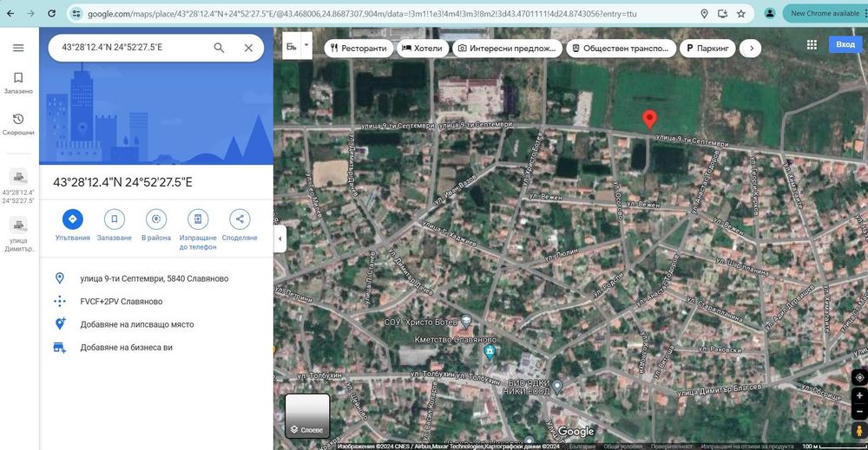868x450 pixels.
Task: Click Изпращане на отзиви за продукта link
Action: [746, 447]
